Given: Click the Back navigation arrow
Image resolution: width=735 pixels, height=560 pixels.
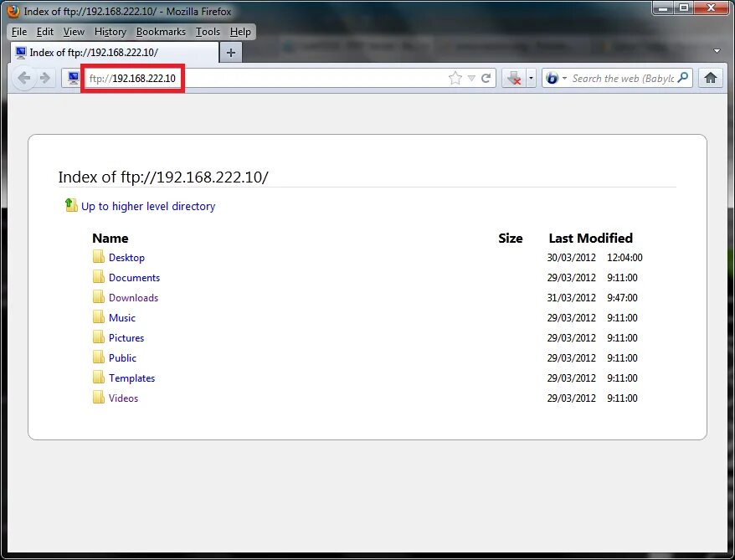Looking at the screenshot, I should point(24,78).
